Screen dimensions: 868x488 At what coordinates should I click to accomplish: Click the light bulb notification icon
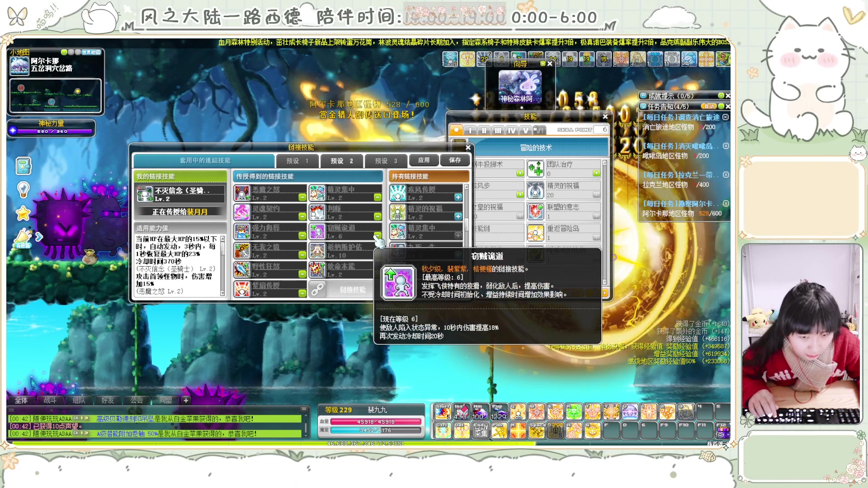point(23,190)
